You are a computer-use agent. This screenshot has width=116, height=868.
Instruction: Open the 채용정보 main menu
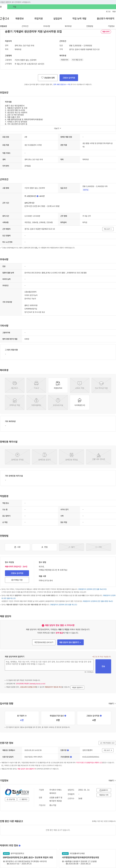click(x=20, y=19)
